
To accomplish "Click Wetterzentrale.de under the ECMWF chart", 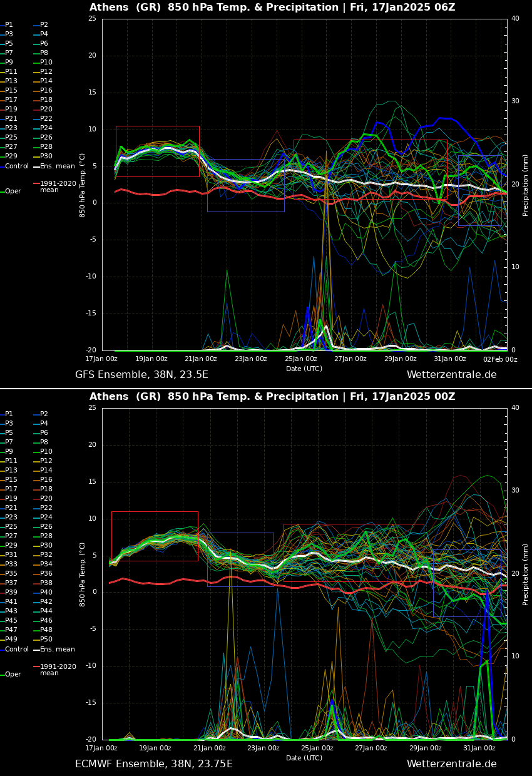I will pos(452,764).
